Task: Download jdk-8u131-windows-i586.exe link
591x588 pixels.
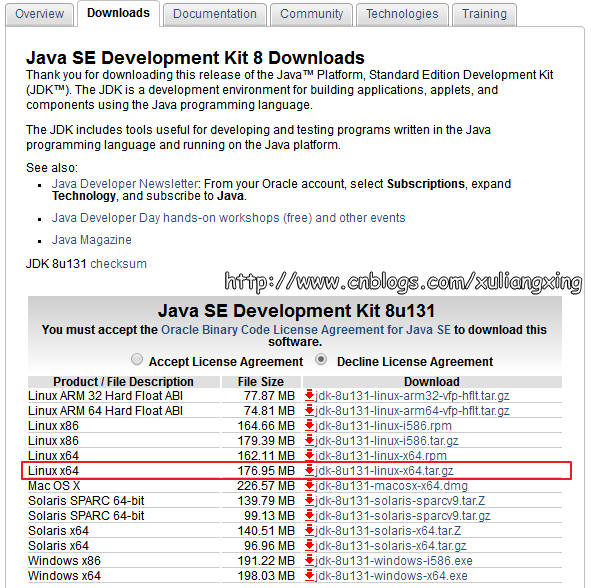Action: [x=394, y=561]
